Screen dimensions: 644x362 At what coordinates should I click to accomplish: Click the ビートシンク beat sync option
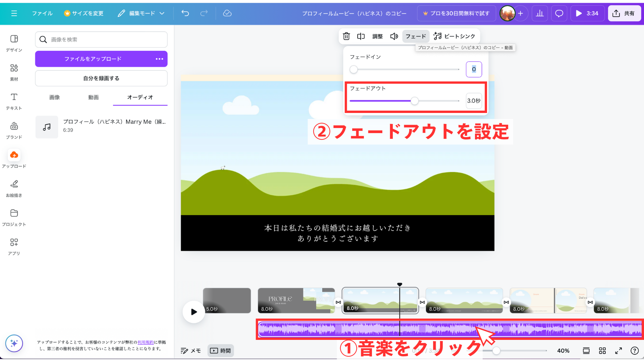[454, 36]
